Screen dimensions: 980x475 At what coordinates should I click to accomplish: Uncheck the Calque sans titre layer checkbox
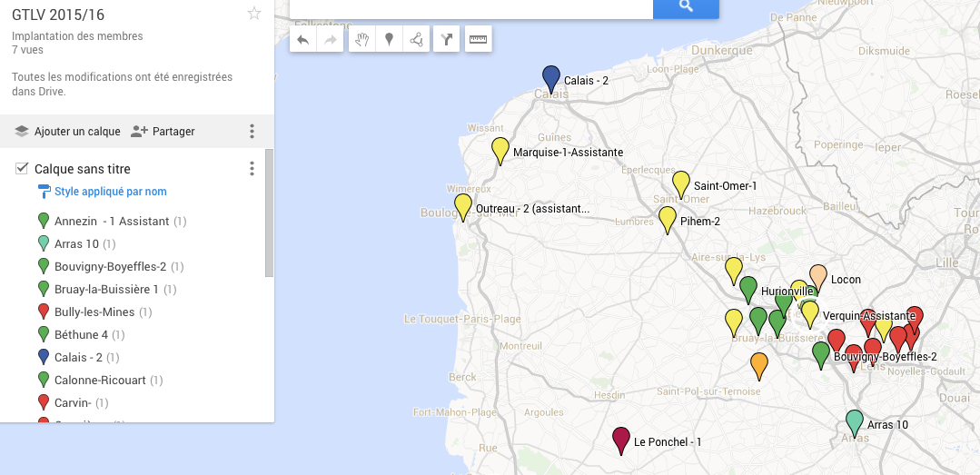click(22, 169)
